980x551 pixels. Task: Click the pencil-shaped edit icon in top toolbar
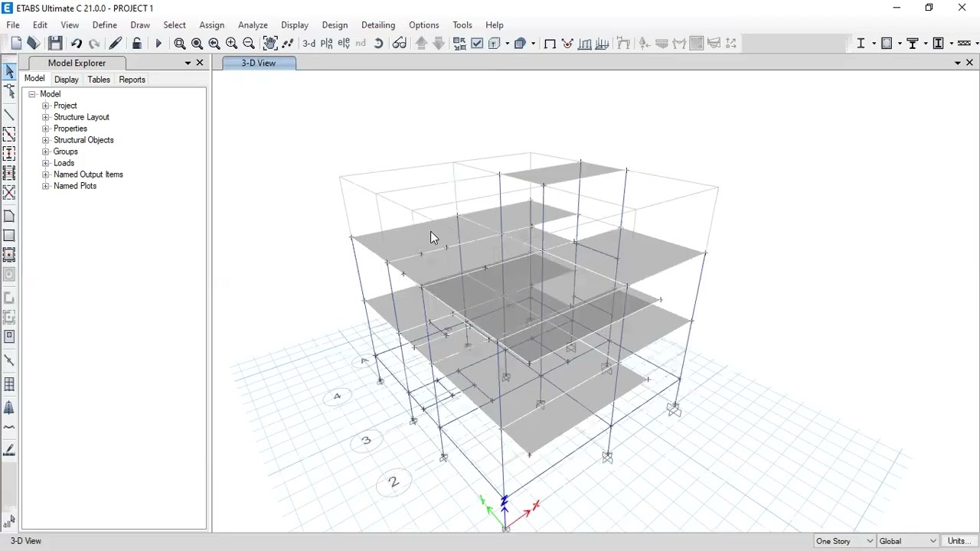[x=116, y=44]
